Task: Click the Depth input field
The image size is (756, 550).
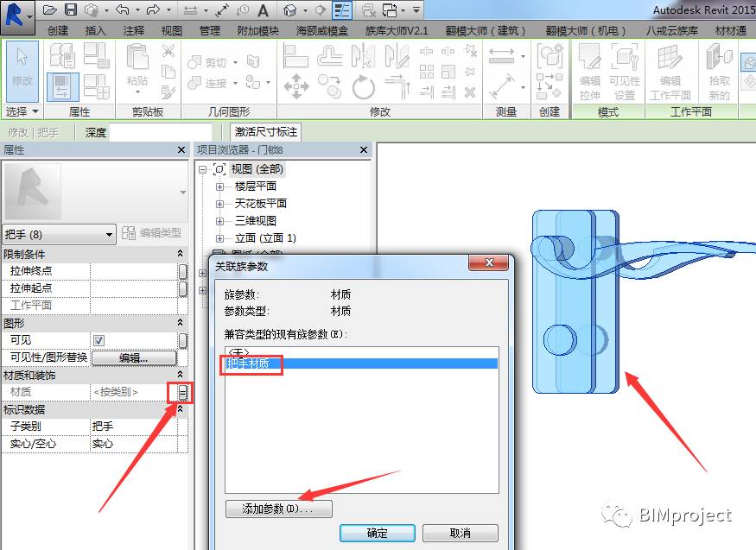Action: pyautogui.click(x=161, y=132)
